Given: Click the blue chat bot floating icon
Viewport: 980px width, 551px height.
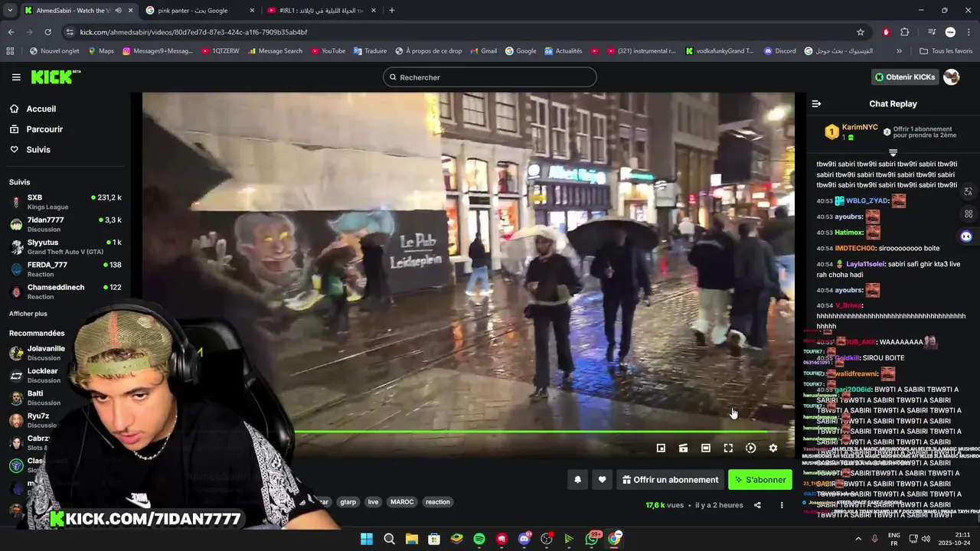Looking at the screenshot, I should click(x=966, y=236).
